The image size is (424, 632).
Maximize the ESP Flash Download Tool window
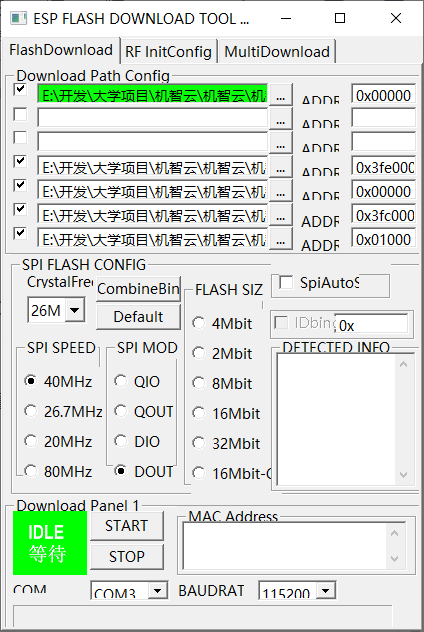340,18
